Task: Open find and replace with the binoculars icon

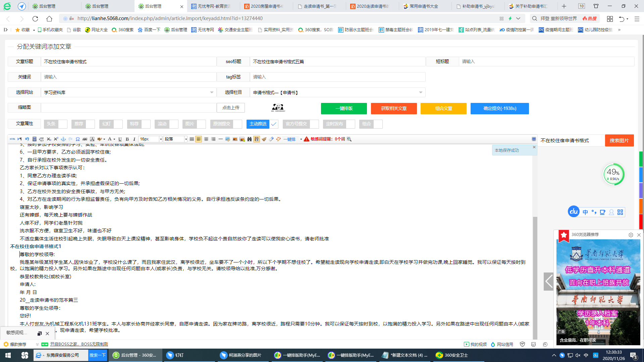Action: pyautogui.click(x=250, y=139)
